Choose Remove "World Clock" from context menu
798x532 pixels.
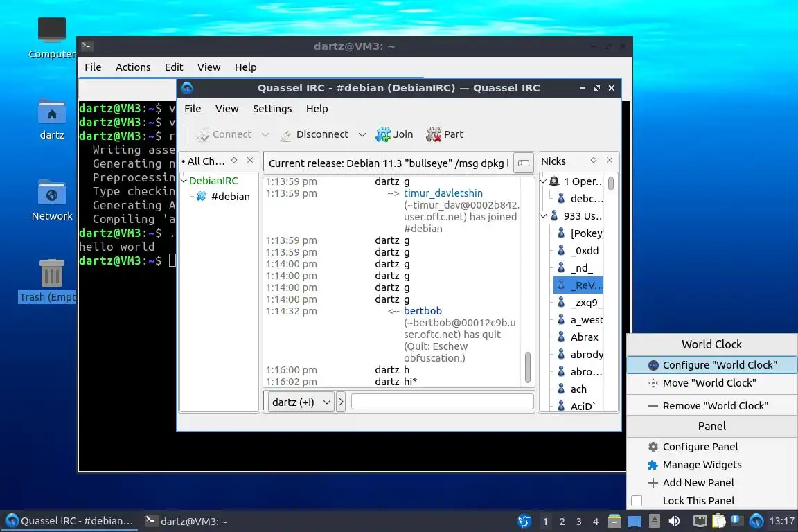(x=712, y=406)
